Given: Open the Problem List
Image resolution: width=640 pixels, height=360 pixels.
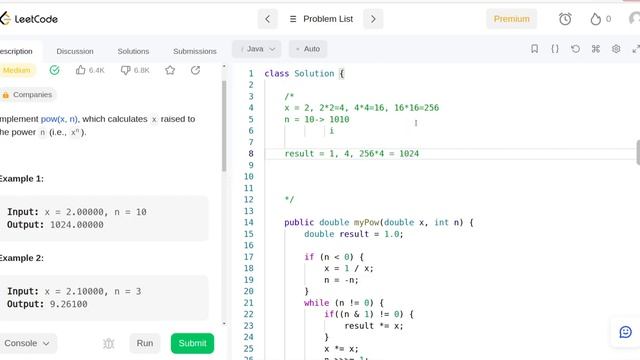Looking at the screenshot, I should 321,19.
